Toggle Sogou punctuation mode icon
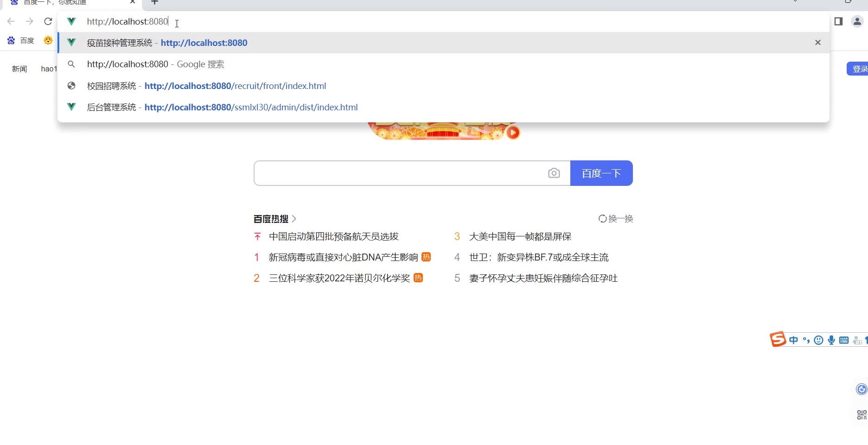Screen dimensions: 868x445 click(806, 340)
